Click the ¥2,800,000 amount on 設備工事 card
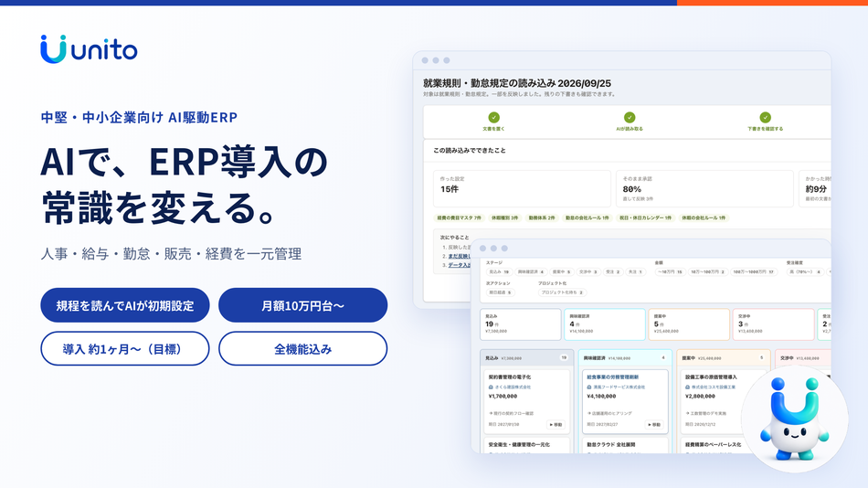Screen dimensions: 868x488 (700, 396)
